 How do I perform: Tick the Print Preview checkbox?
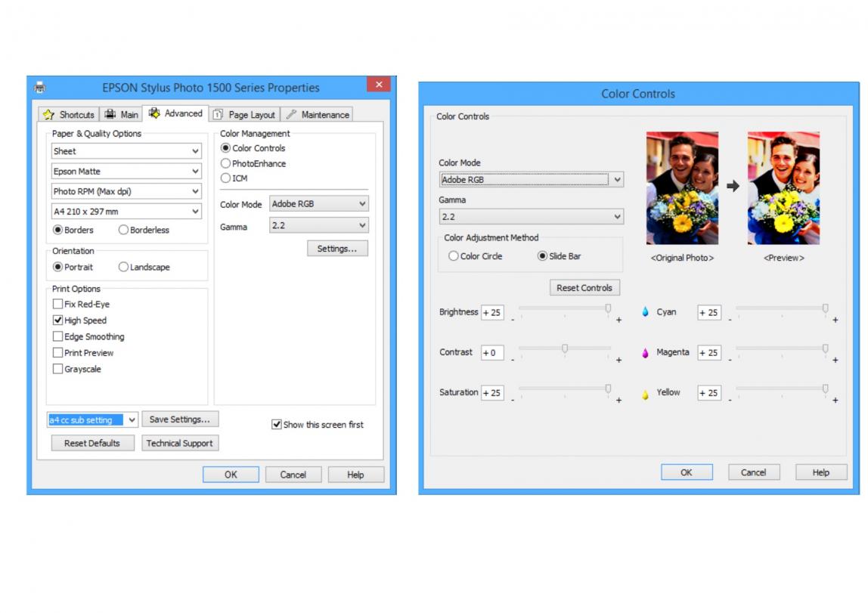click(x=57, y=352)
